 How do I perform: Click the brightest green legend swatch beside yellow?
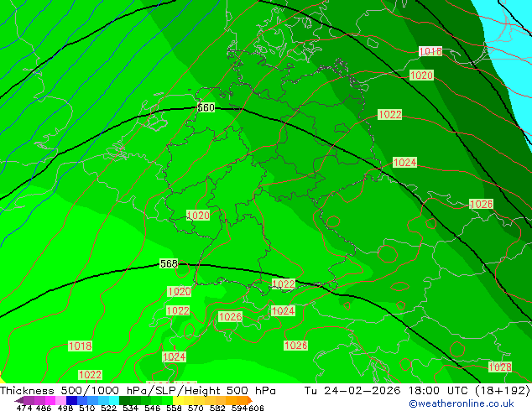[x=167, y=400]
